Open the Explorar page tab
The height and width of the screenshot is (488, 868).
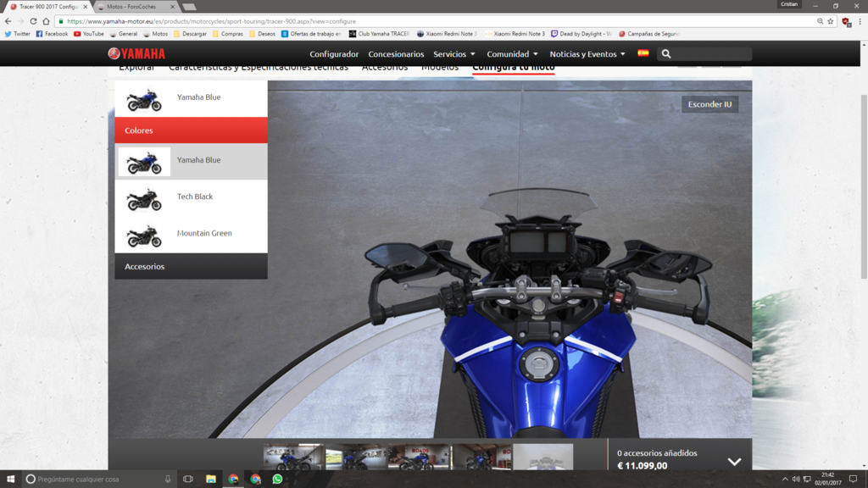[x=136, y=68]
